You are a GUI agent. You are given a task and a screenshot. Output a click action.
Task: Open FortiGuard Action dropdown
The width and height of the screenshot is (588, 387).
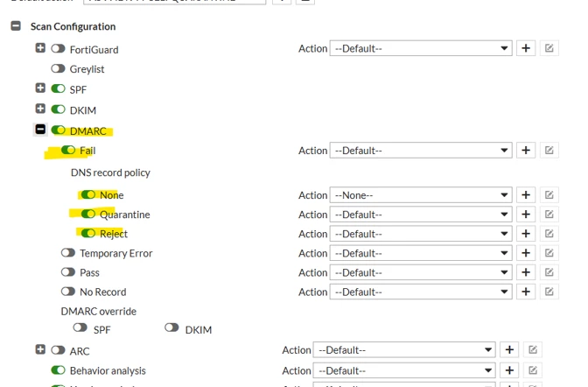click(421, 48)
